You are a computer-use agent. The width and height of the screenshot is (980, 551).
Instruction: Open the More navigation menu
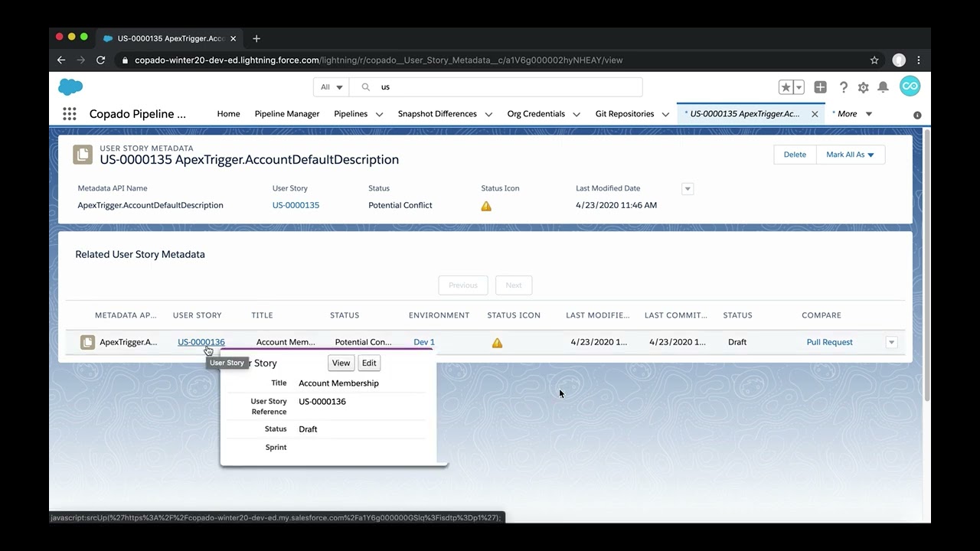[852, 114]
